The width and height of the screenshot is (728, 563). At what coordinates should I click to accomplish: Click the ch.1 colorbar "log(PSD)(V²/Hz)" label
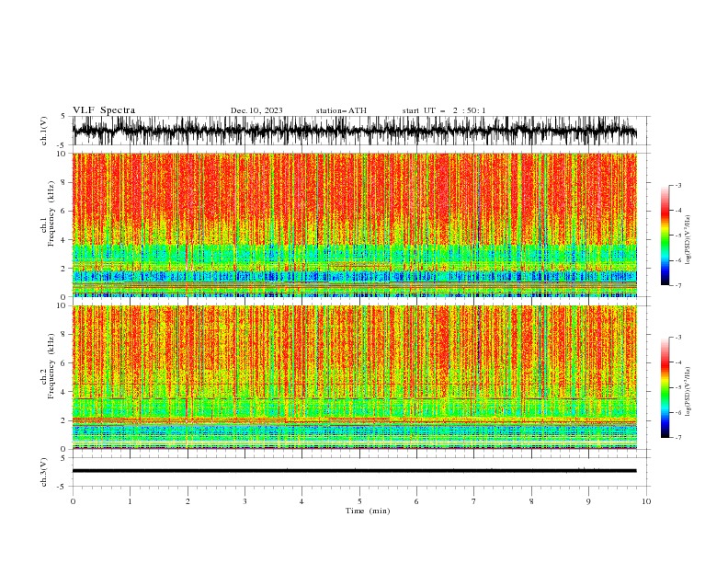[688, 240]
